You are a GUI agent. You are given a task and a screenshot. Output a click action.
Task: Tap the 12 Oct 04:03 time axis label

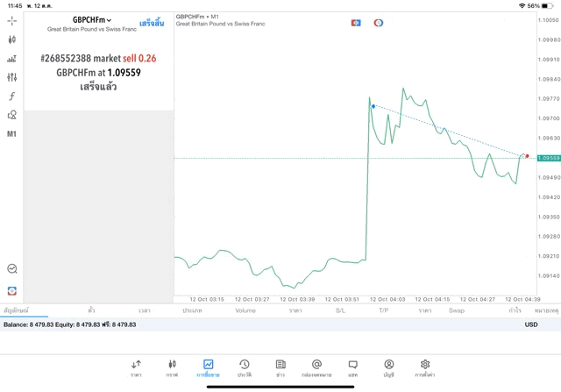(387, 299)
